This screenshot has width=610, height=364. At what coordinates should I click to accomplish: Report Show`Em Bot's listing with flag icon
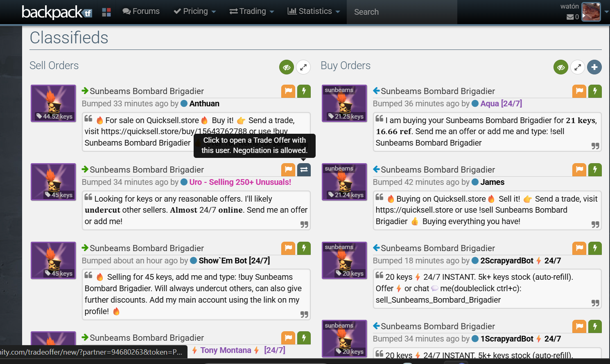[288, 248]
